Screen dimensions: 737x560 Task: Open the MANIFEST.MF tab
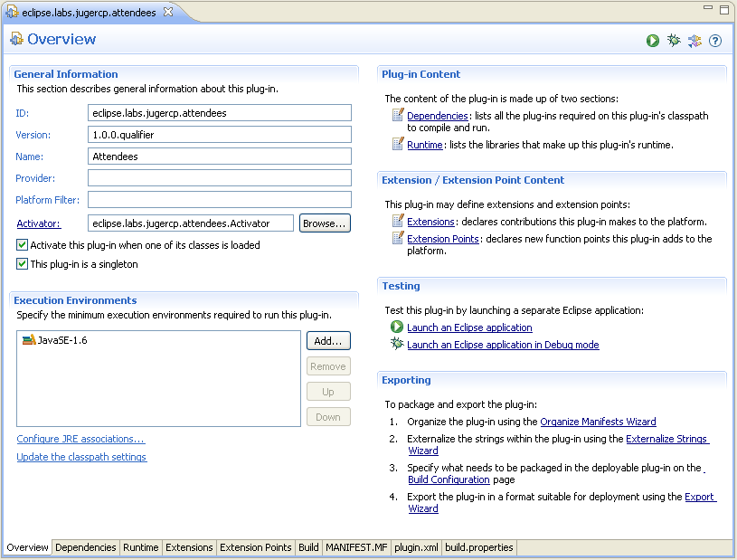click(356, 547)
